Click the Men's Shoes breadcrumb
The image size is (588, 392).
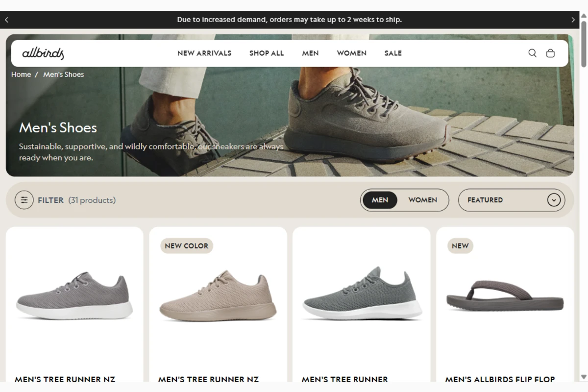pos(64,74)
